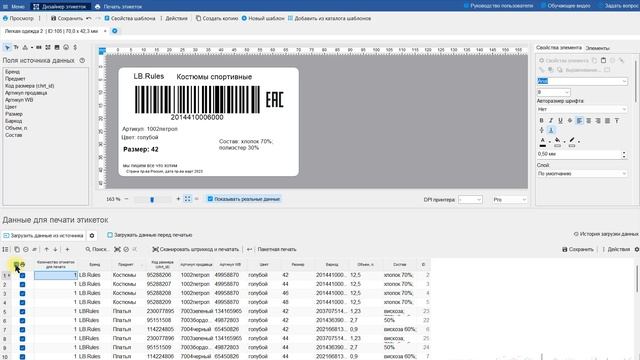Switch to Свойства элемента tab
The image size is (640, 360).
point(559,48)
